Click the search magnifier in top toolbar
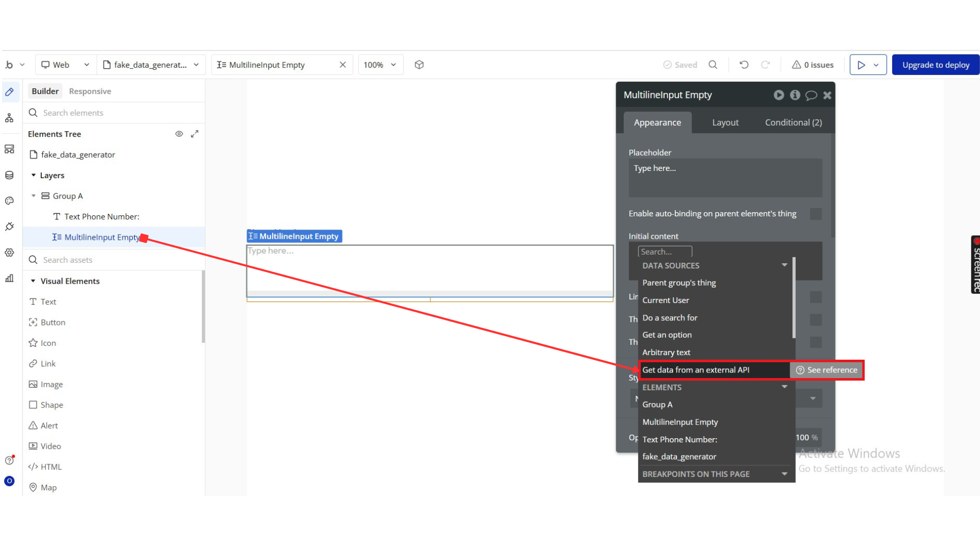The image size is (980, 551). [x=713, y=65]
